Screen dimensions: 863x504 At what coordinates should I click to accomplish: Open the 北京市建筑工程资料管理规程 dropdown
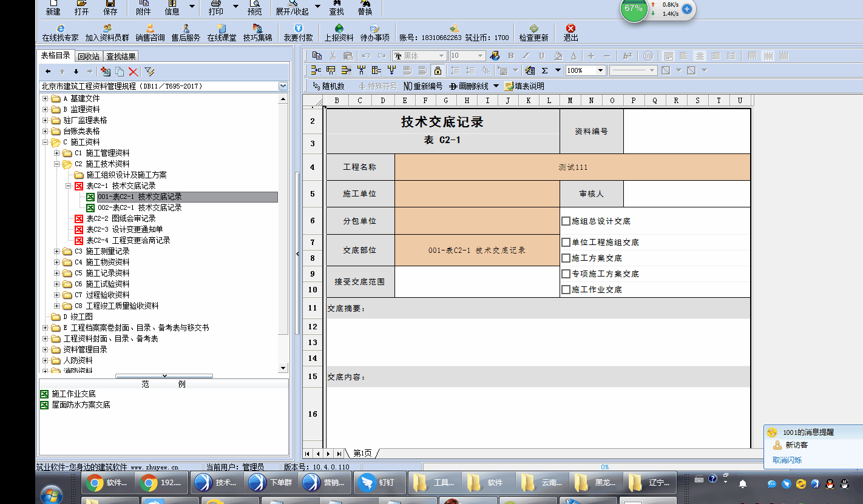[x=283, y=87]
